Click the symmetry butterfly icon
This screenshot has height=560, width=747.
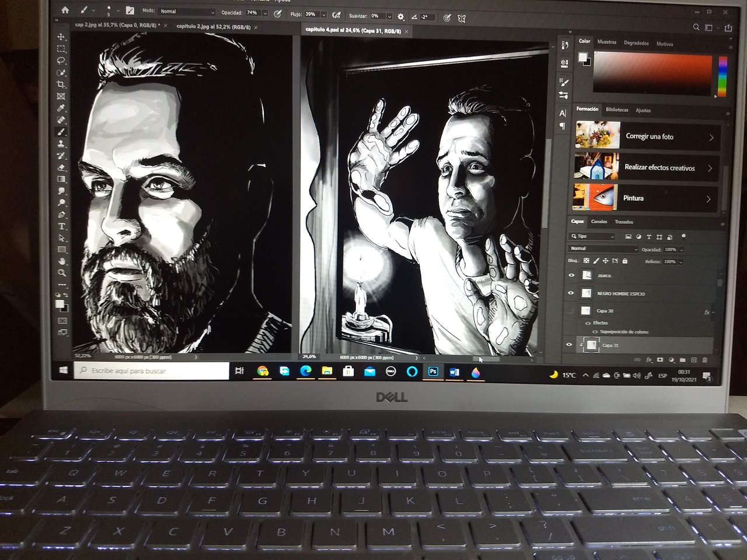462,18
